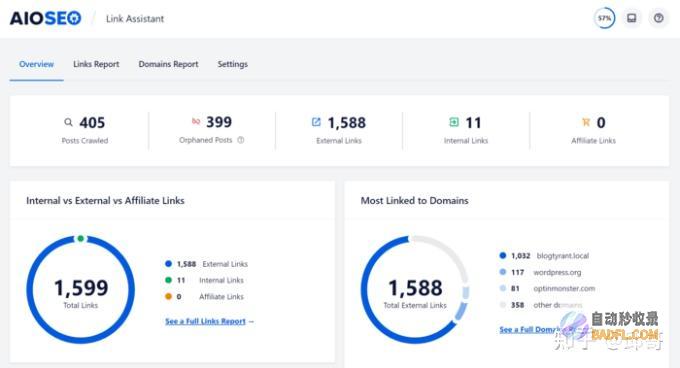Viewport: 680px width, 368px height.
Task: Click the blogtyrant.local domain name
Action: pyautogui.click(x=562, y=256)
